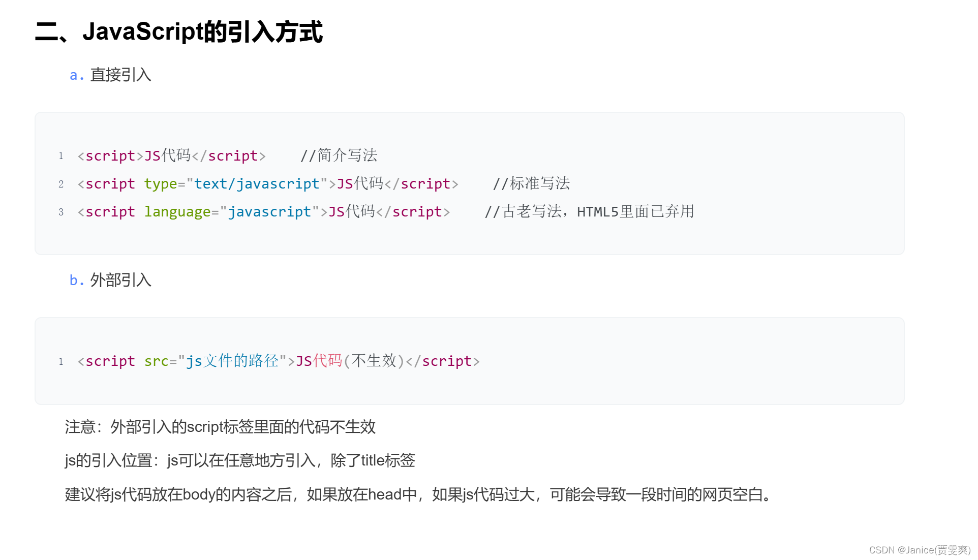Click the closing </script> tag in line 2
The height and width of the screenshot is (560, 978).
click(x=421, y=183)
